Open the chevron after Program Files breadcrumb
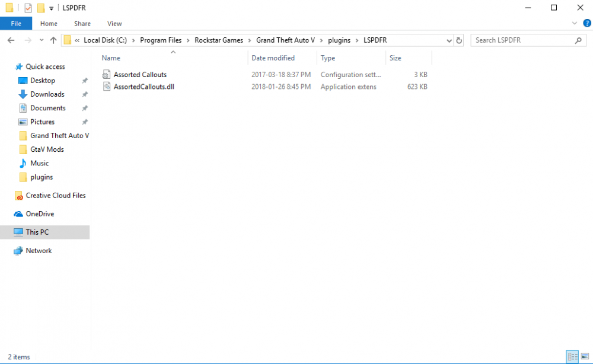The height and width of the screenshot is (364, 593). pos(188,40)
